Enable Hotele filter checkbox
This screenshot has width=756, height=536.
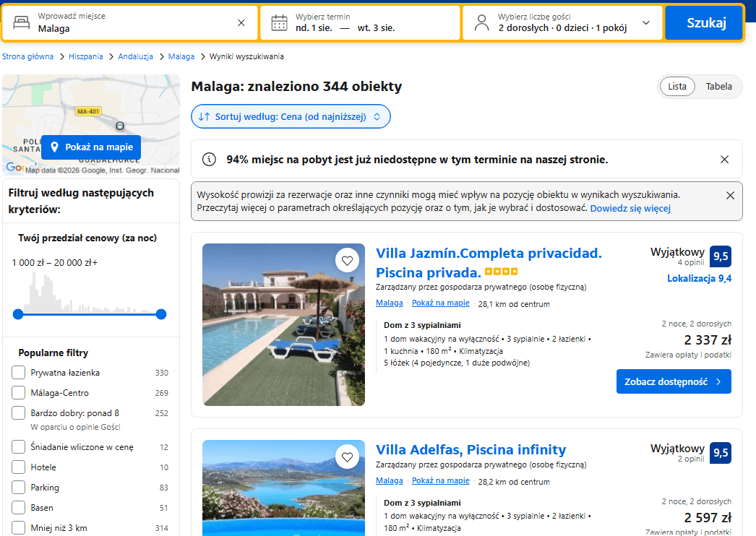click(x=18, y=467)
